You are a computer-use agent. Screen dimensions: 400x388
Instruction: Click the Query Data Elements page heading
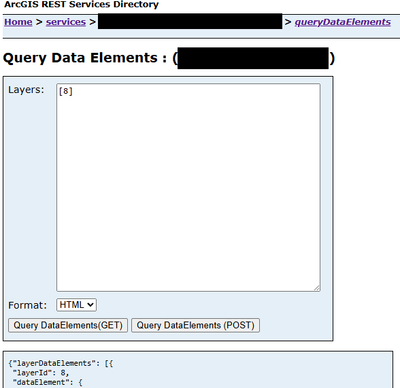169,58
